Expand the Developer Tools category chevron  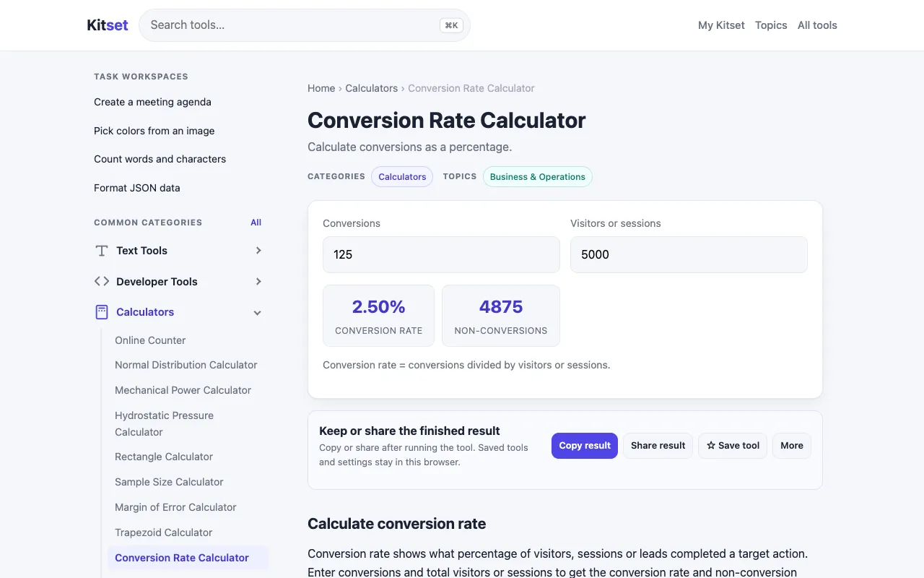tap(258, 282)
